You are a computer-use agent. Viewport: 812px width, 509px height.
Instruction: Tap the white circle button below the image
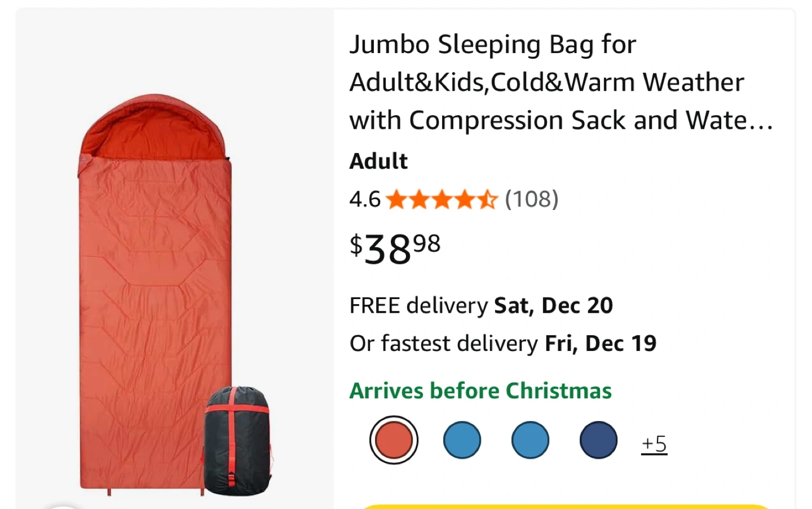(x=63, y=507)
